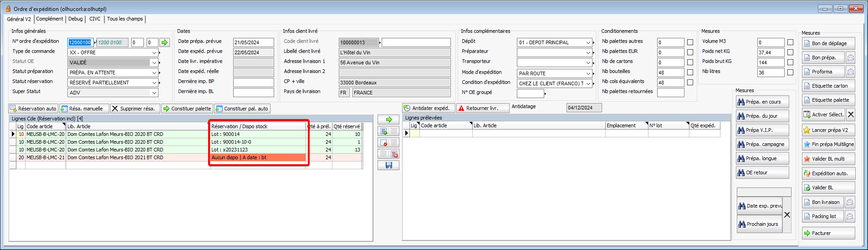Click the green arrow next to order number
Viewport: 868px width, 250px height.
pos(164,42)
